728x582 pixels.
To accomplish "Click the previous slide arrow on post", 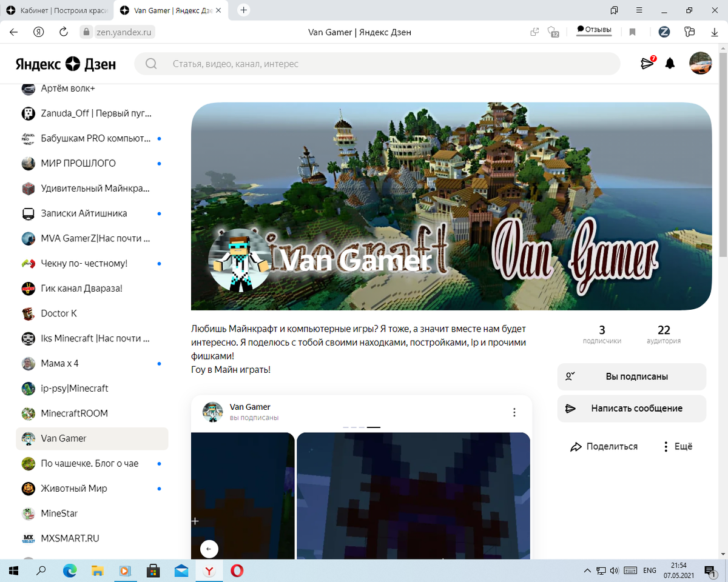I will coord(209,549).
